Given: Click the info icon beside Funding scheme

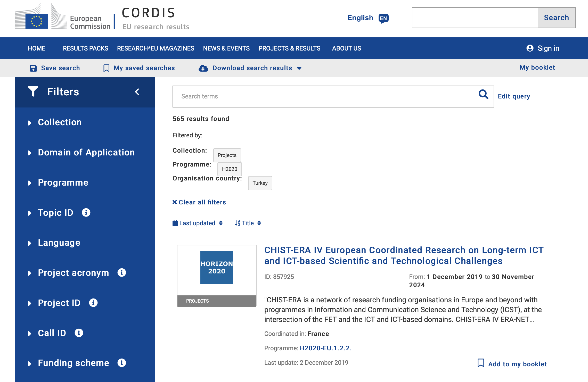Looking at the screenshot, I should (x=122, y=363).
